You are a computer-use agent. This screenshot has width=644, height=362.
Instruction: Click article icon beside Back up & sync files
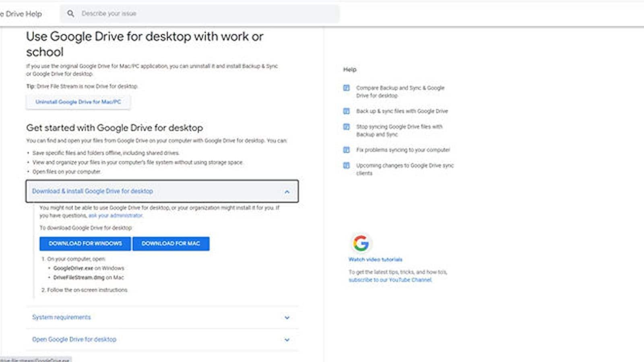(x=346, y=111)
